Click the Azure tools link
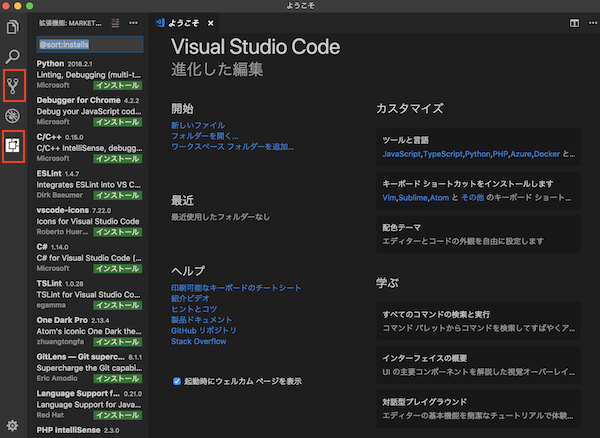Screen dimensions: 600x438 click(521, 154)
